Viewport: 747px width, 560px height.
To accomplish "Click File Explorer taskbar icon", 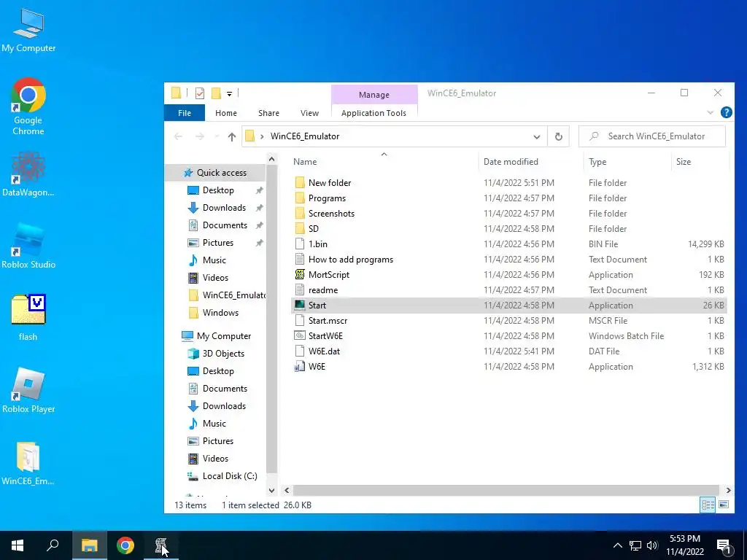I will 89,545.
